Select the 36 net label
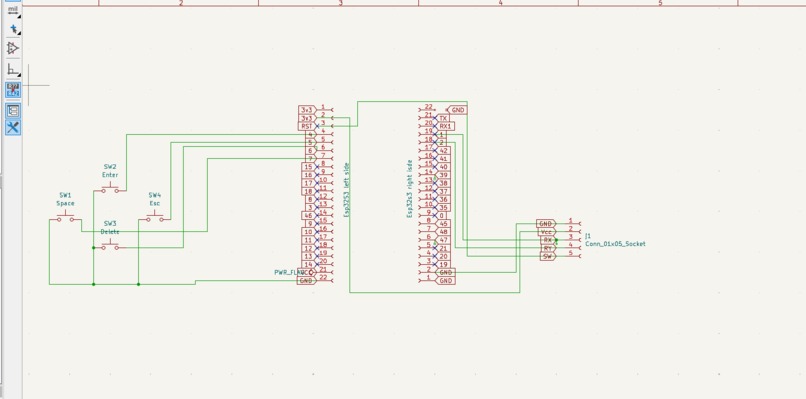The image size is (806, 399). (x=443, y=200)
